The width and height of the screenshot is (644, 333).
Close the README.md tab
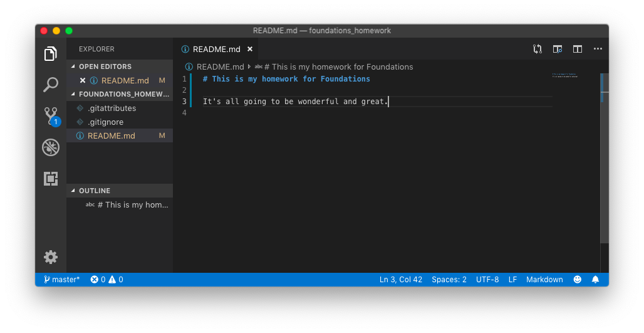(250, 49)
